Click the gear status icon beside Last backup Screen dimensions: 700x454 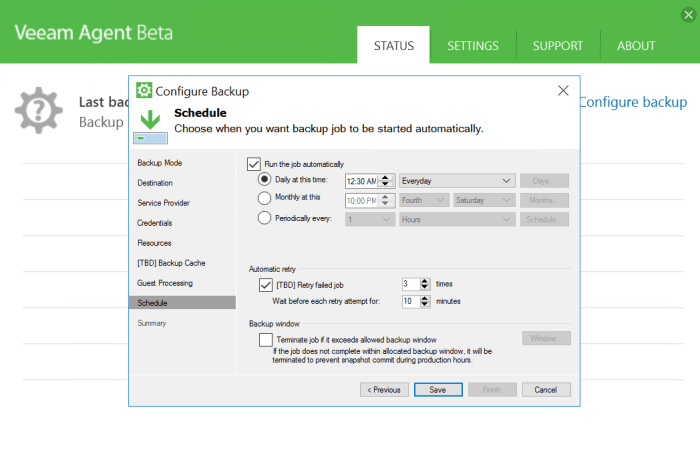39,110
